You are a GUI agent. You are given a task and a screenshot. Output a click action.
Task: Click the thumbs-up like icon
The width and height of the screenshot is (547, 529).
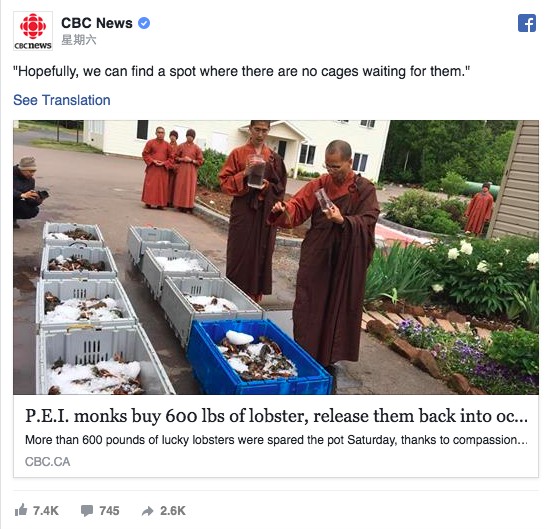click(x=21, y=510)
